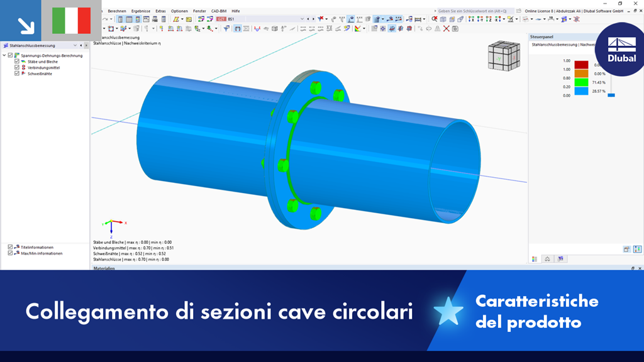Image resolution: width=644 pixels, height=362 pixels.
Task: Open the BS1 load case dropdown in toolbar
Action: [303, 20]
